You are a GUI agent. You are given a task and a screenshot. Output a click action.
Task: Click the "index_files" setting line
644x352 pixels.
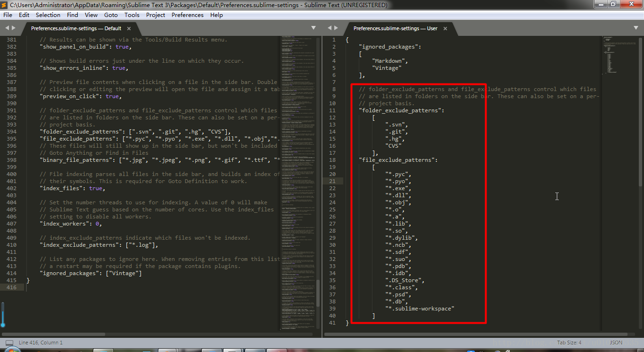pyautogui.click(x=72, y=188)
